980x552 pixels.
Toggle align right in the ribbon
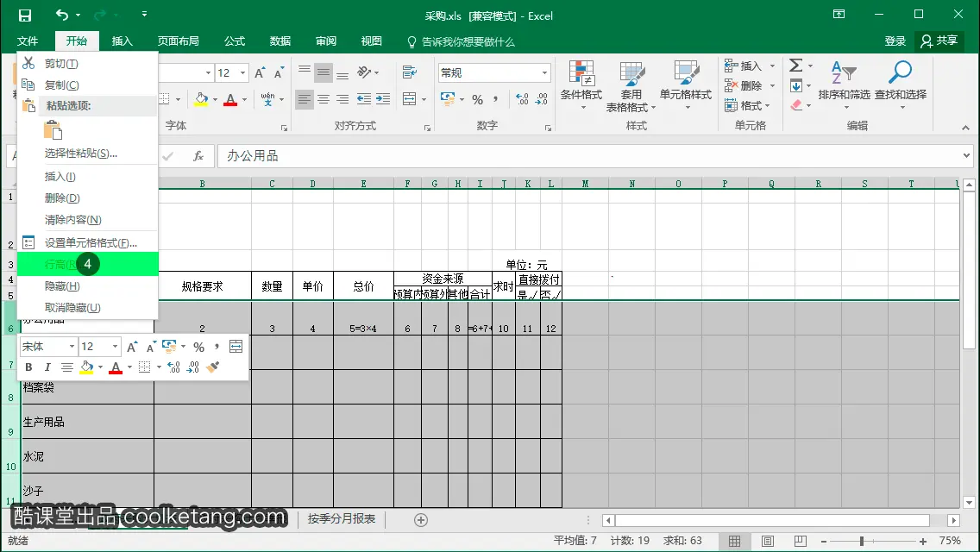pos(342,99)
